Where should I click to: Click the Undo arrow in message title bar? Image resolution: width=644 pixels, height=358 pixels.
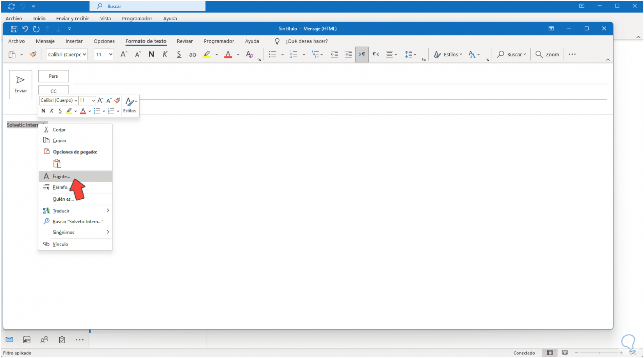coord(25,29)
